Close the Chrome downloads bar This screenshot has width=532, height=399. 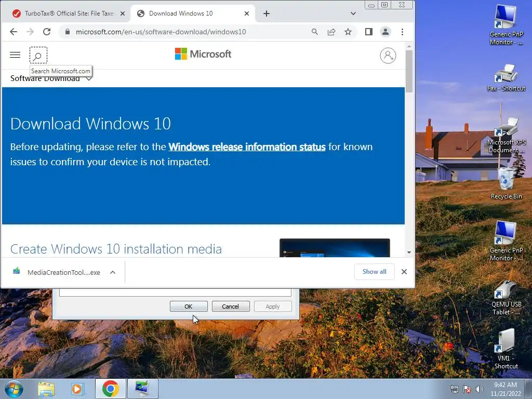pyautogui.click(x=404, y=272)
